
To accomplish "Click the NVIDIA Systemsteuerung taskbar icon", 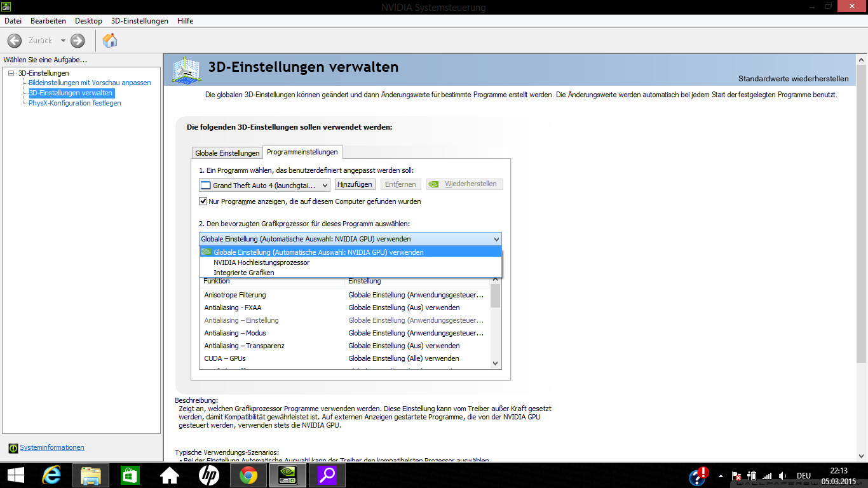I will pos(287,475).
